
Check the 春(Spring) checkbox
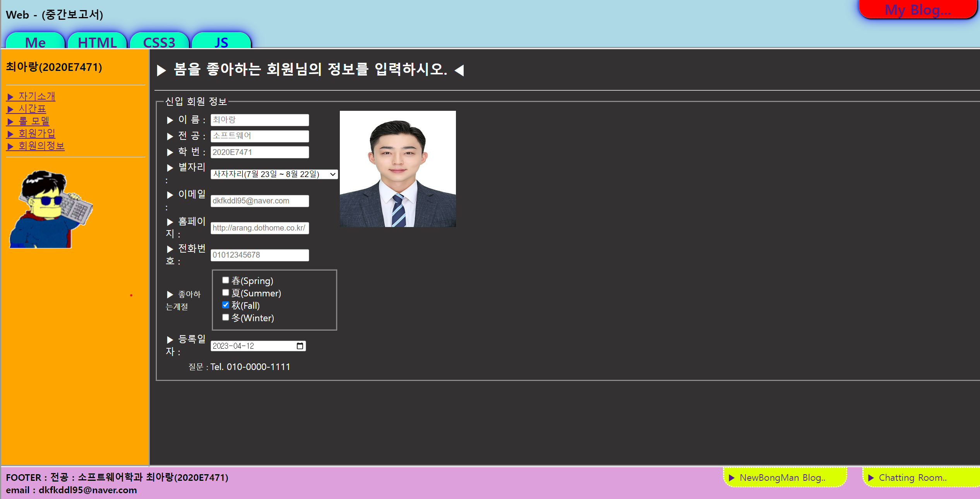click(226, 280)
